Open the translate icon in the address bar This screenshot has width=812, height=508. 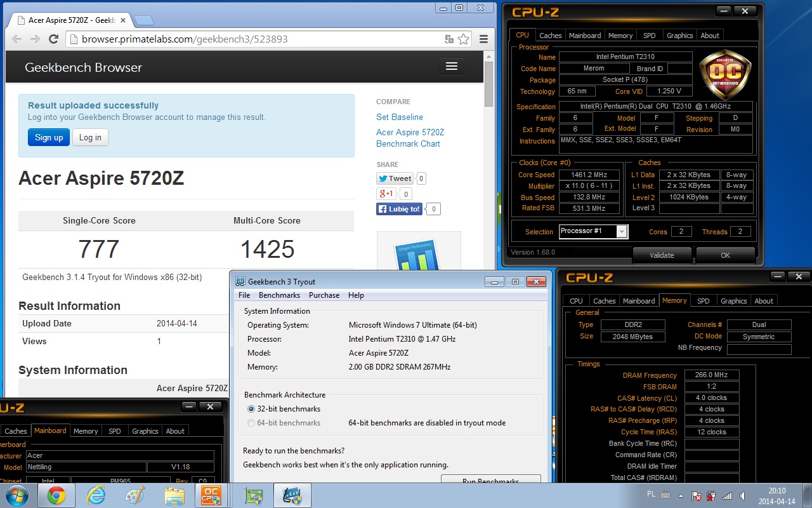(x=449, y=39)
